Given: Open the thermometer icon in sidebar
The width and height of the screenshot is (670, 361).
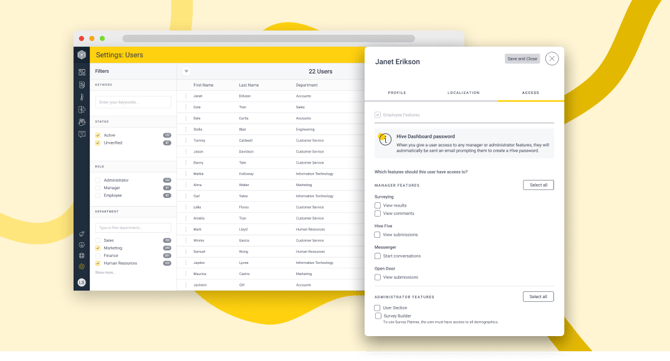Looking at the screenshot, I should pos(82,97).
